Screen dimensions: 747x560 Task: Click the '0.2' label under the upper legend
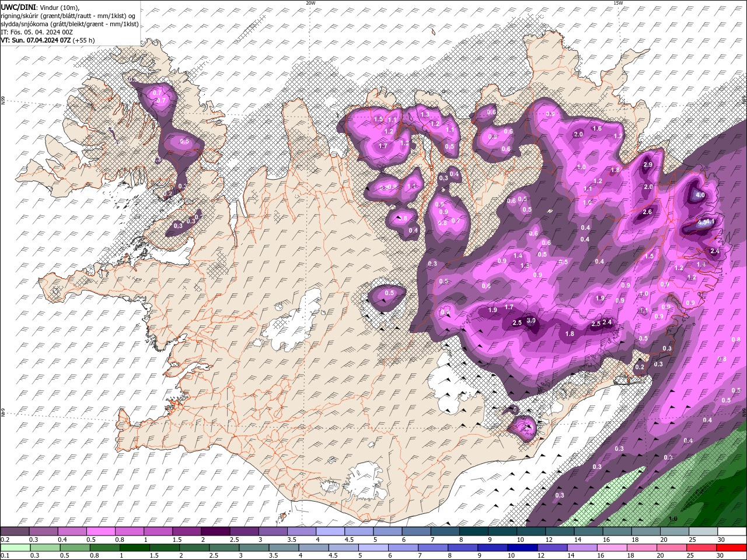pyautogui.click(x=4, y=540)
